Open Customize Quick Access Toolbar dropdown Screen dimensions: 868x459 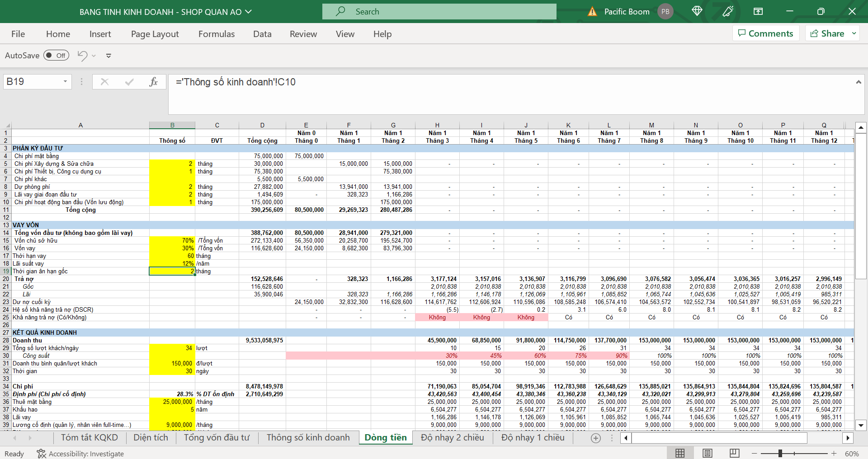(108, 56)
